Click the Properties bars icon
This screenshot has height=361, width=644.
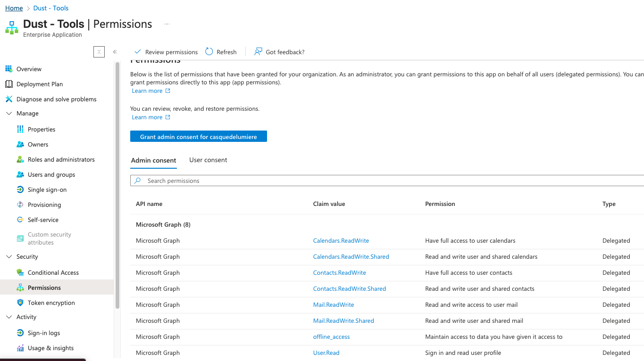20,129
